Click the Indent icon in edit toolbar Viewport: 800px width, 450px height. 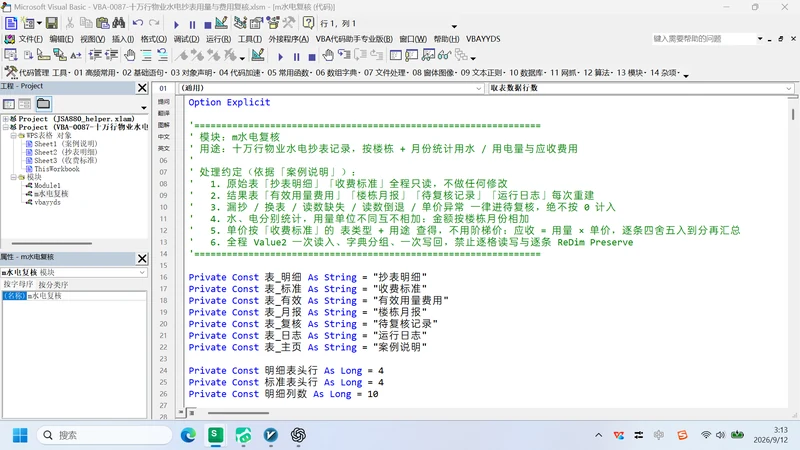coord(95,55)
